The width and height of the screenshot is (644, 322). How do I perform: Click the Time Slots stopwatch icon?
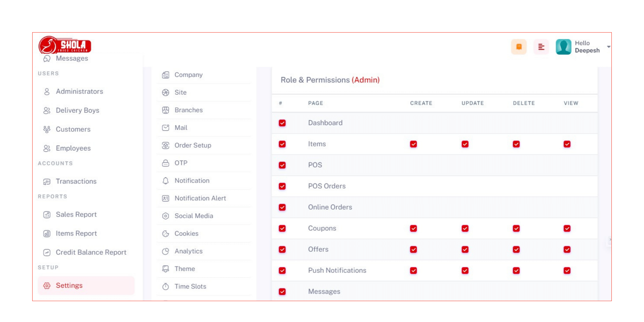pyautogui.click(x=165, y=286)
